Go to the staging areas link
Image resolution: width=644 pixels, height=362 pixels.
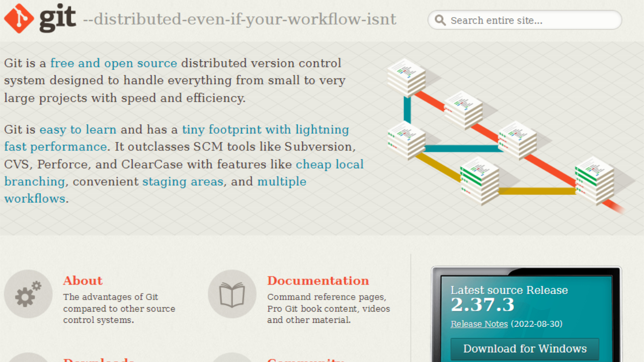[183, 182]
